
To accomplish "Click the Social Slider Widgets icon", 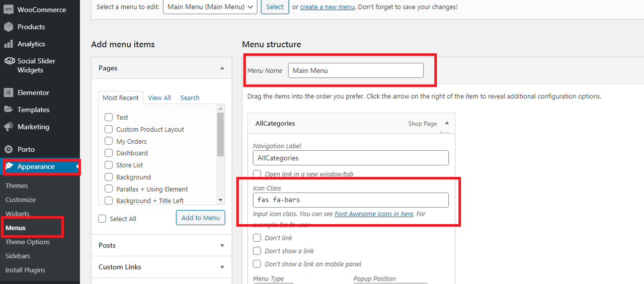I will pyautogui.click(x=9, y=61).
